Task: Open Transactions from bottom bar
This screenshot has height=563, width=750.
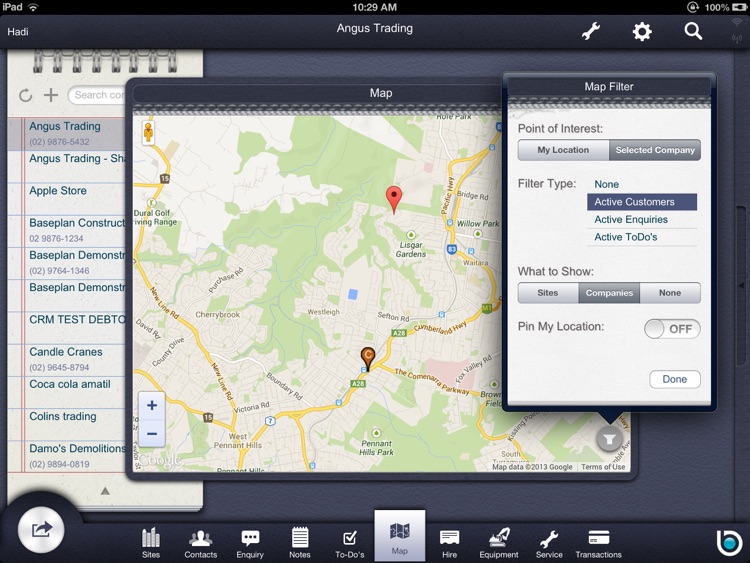Action: click(x=598, y=543)
